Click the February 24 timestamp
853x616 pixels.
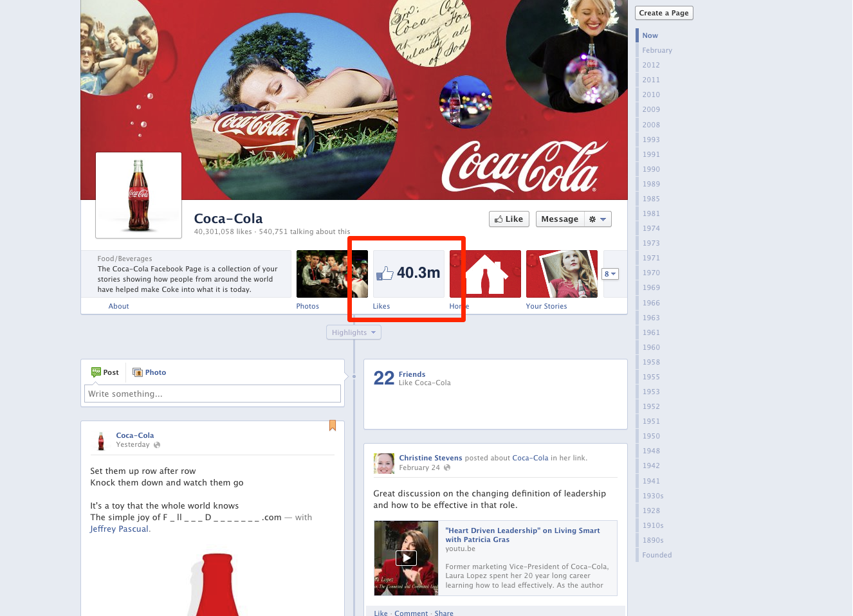tap(419, 467)
